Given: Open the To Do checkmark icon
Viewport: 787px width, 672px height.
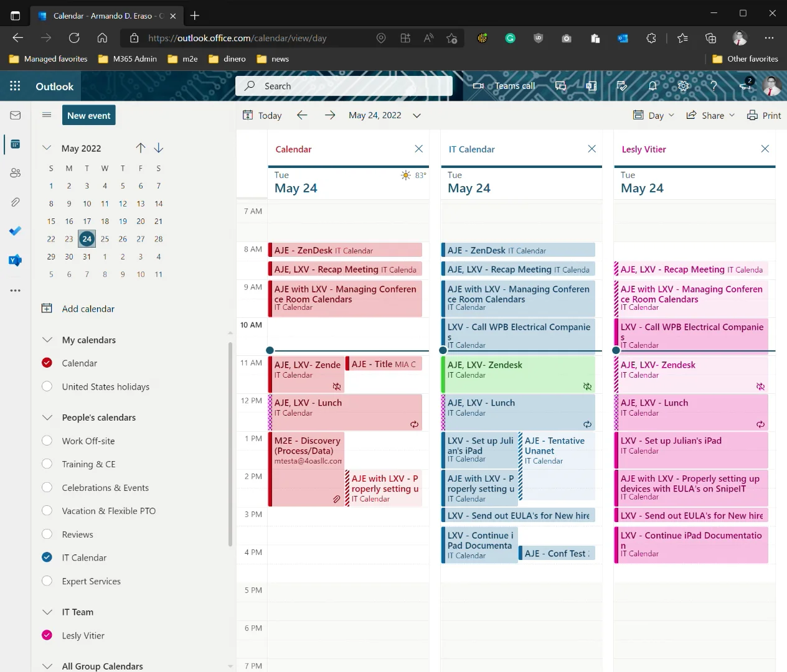Looking at the screenshot, I should (x=16, y=231).
